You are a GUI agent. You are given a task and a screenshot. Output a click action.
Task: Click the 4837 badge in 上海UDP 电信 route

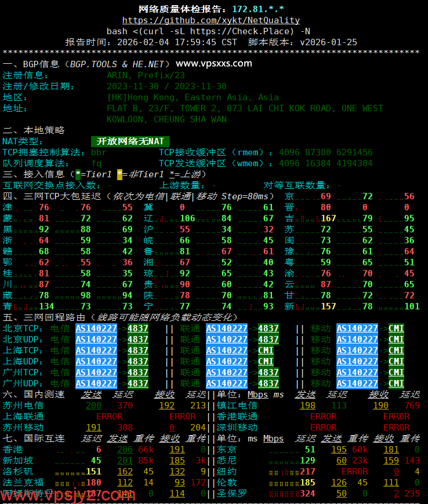138,361
